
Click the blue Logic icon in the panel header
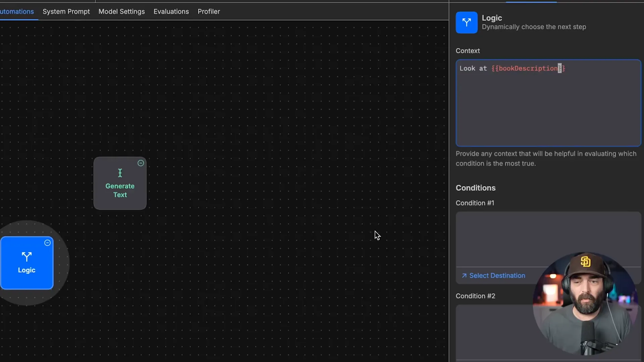tap(466, 22)
